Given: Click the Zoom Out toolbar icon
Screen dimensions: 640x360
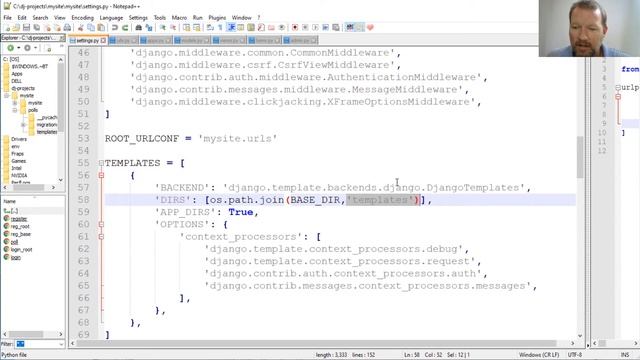Looking at the screenshot, I should [x=173, y=28].
